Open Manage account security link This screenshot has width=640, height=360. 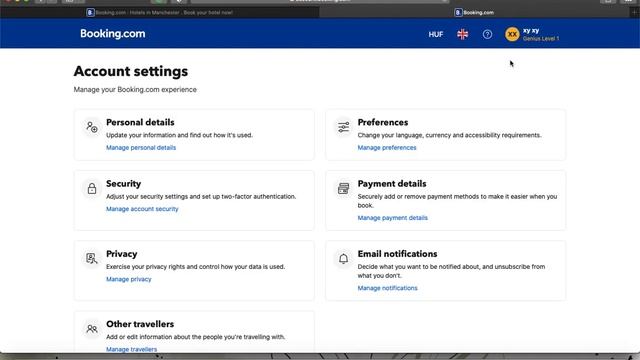click(x=142, y=209)
